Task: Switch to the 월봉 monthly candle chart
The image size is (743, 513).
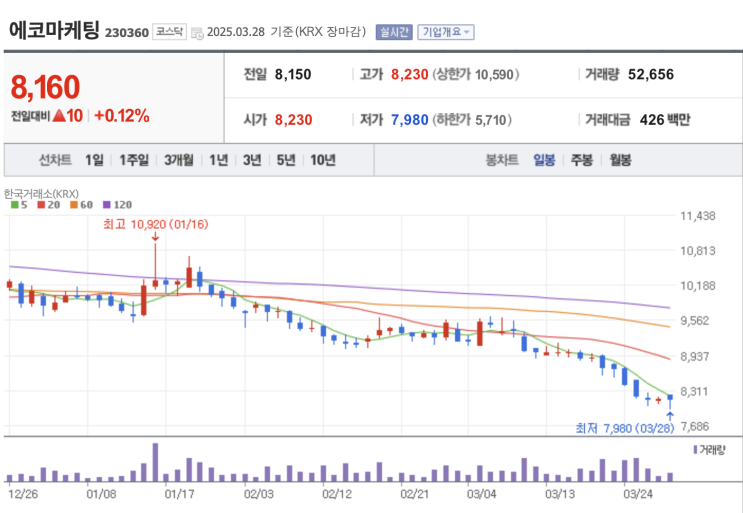Action: click(620, 160)
